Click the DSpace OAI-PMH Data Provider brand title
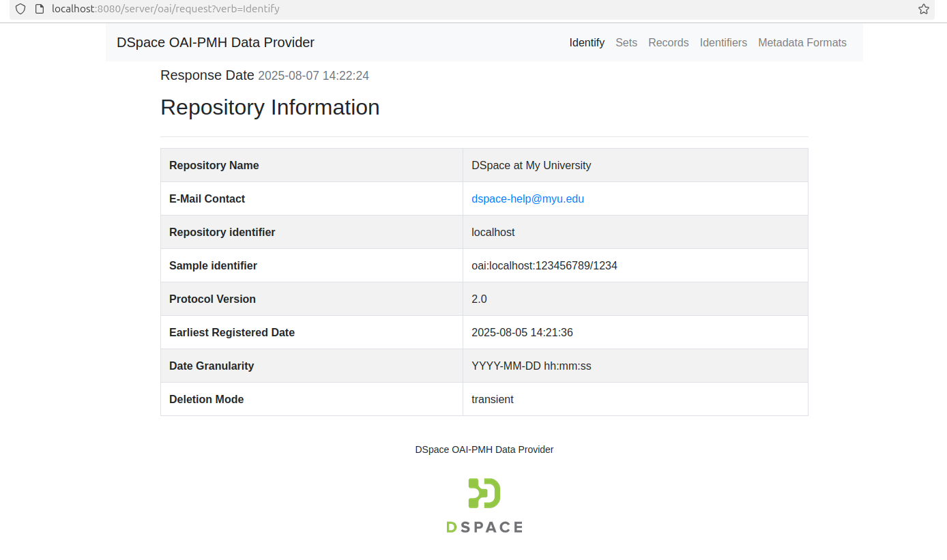The height and width of the screenshot is (560, 947). 216,42
